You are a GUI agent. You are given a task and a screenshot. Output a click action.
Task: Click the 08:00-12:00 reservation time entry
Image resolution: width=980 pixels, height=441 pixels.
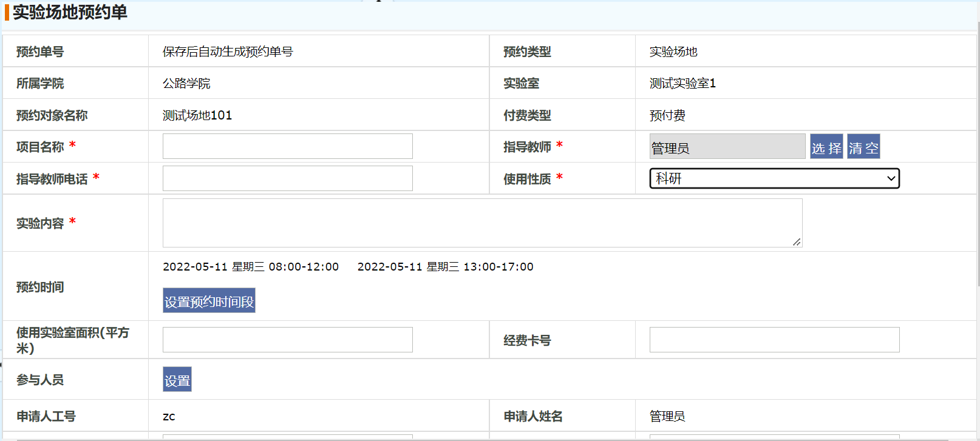coord(251,267)
